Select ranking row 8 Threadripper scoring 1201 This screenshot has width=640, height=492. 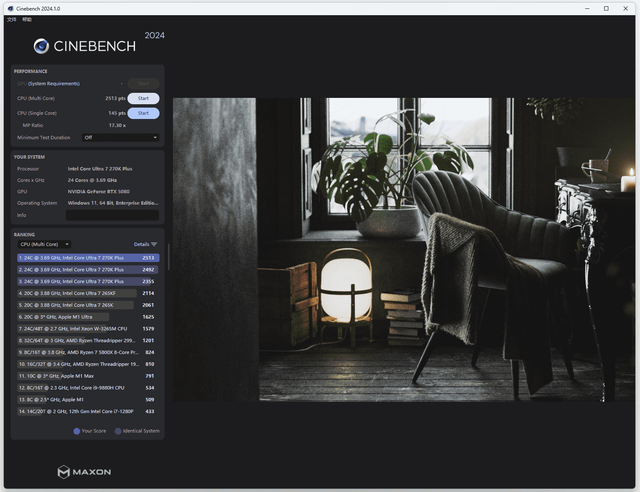[x=88, y=341]
